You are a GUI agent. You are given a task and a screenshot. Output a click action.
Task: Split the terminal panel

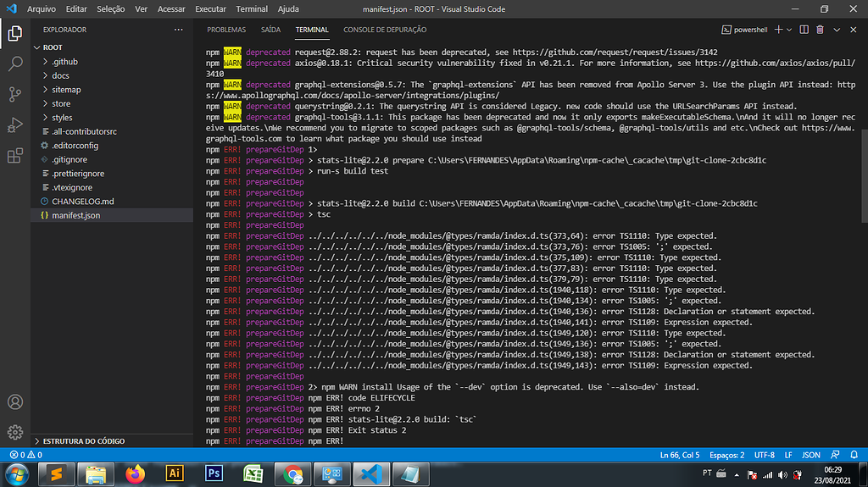(804, 30)
